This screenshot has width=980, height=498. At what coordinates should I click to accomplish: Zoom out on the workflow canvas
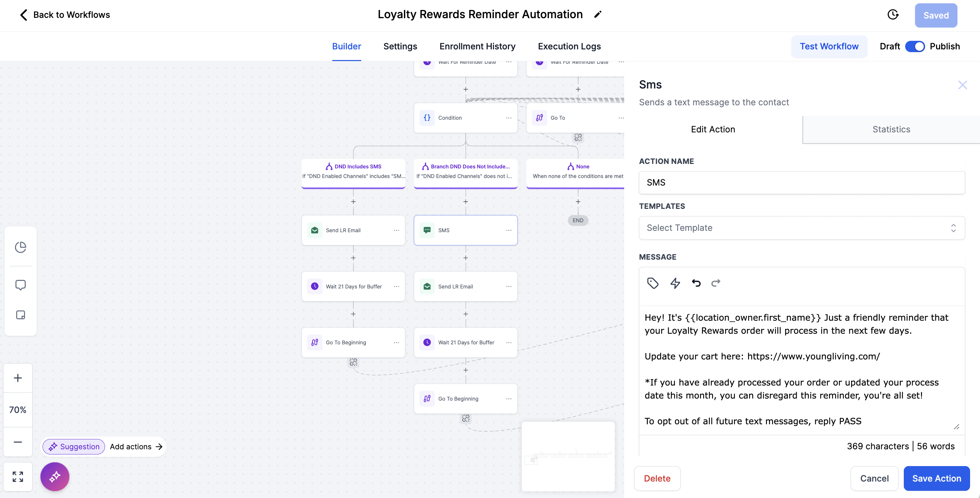click(18, 442)
